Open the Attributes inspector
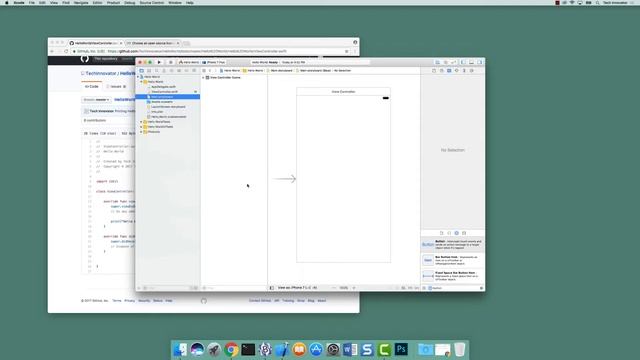The image size is (640, 360). (x=457, y=71)
